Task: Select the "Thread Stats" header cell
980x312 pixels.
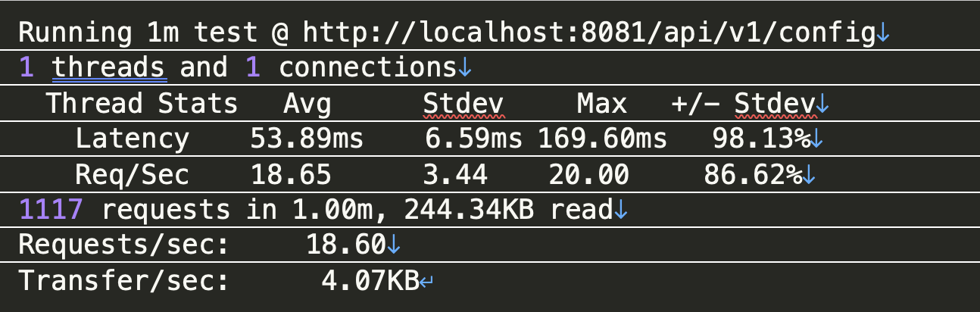Action: point(142,104)
